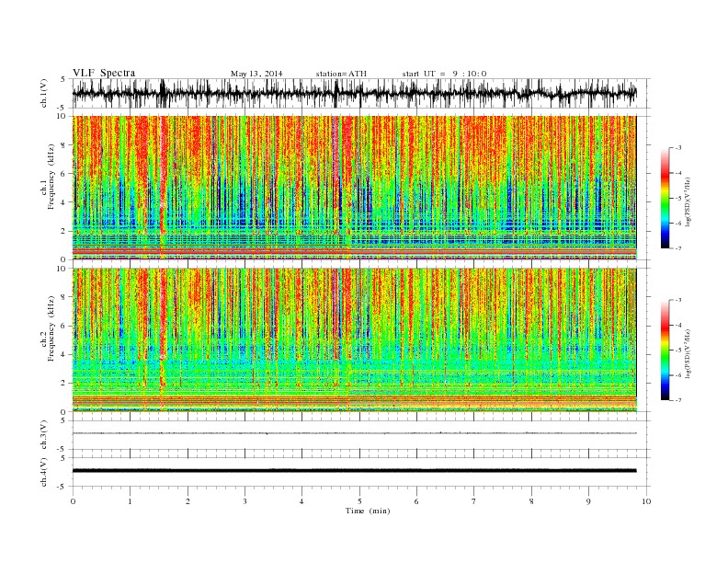This screenshot has width=728, height=563.
Task: Click the "station=ATH" header text
Action: (x=341, y=74)
